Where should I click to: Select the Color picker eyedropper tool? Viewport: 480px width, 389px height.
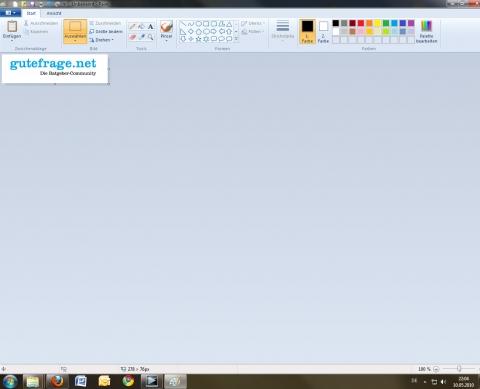(141, 37)
